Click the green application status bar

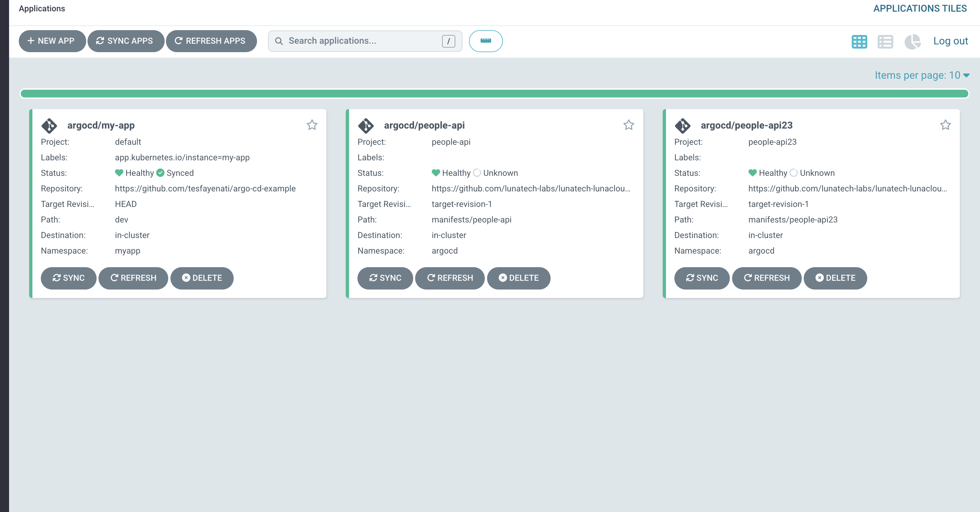click(x=494, y=94)
